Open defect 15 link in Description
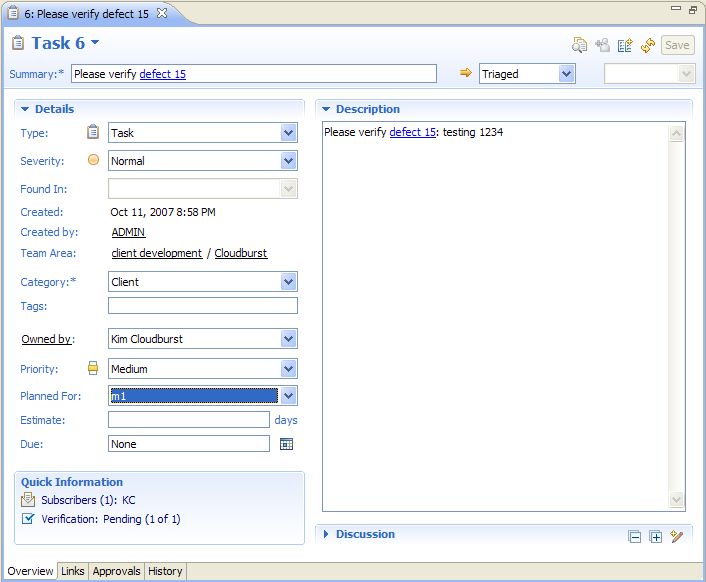The image size is (706, 582). (412, 132)
